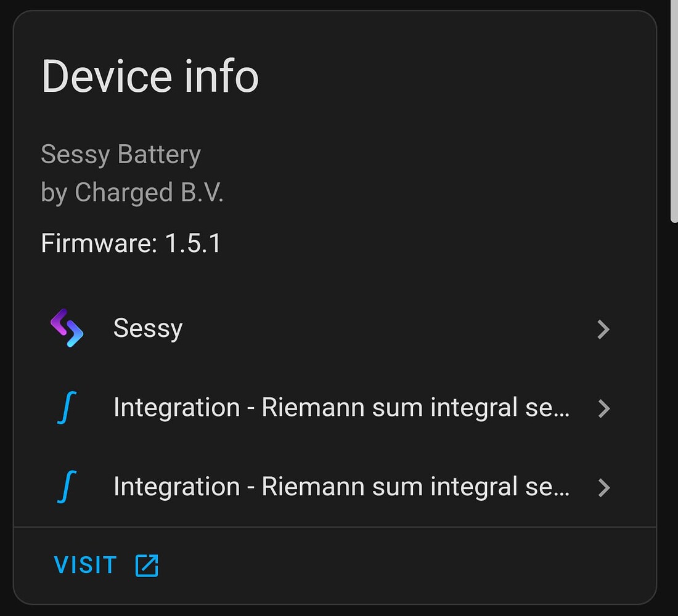Open the first Riemann sum integral entry chevron
The image size is (678, 616).
604,408
